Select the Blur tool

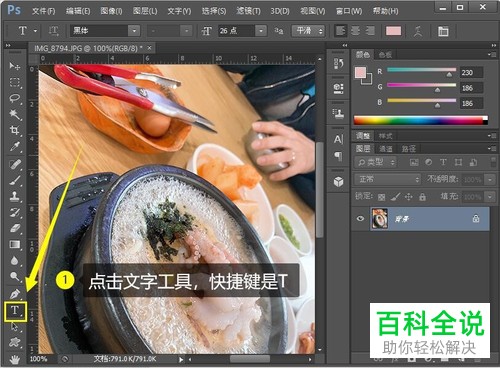(15, 261)
